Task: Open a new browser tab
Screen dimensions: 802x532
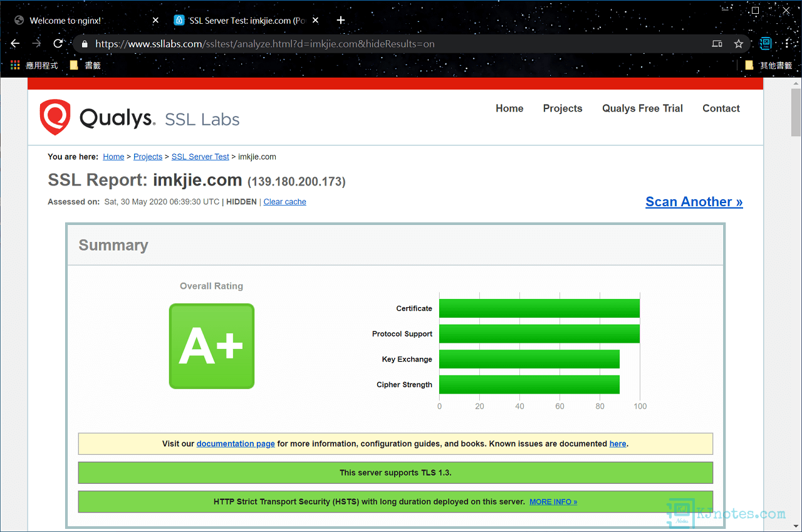Action: [341, 21]
